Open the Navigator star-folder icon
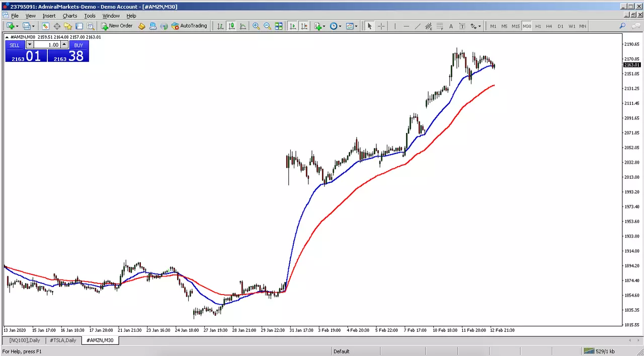Screen dimensions: 644x356 pos(68,26)
